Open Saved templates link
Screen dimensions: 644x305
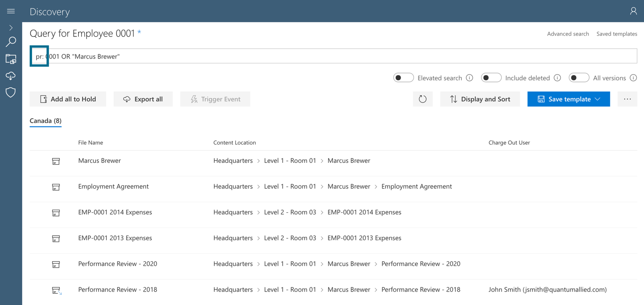(x=617, y=34)
